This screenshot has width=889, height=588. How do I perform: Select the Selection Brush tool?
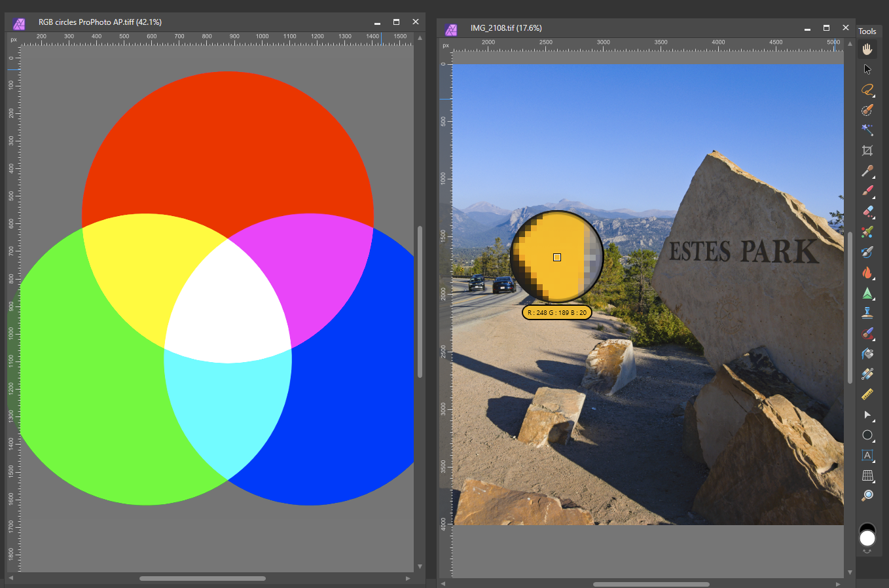point(867,110)
